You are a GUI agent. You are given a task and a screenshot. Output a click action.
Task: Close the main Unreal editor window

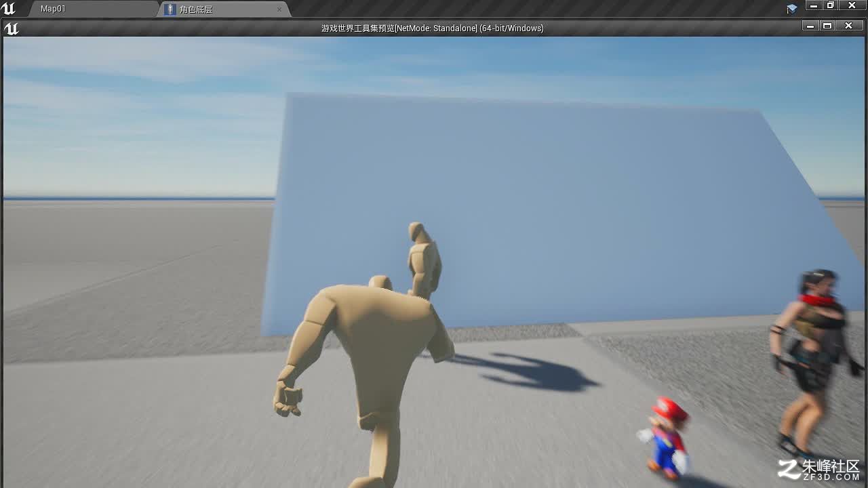852,5
